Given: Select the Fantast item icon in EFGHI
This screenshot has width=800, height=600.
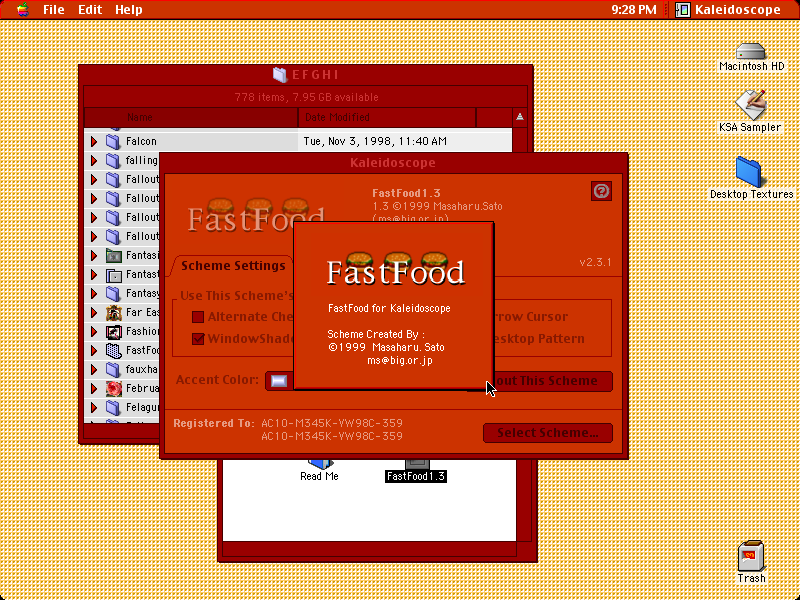Looking at the screenshot, I should pyautogui.click(x=113, y=275).
